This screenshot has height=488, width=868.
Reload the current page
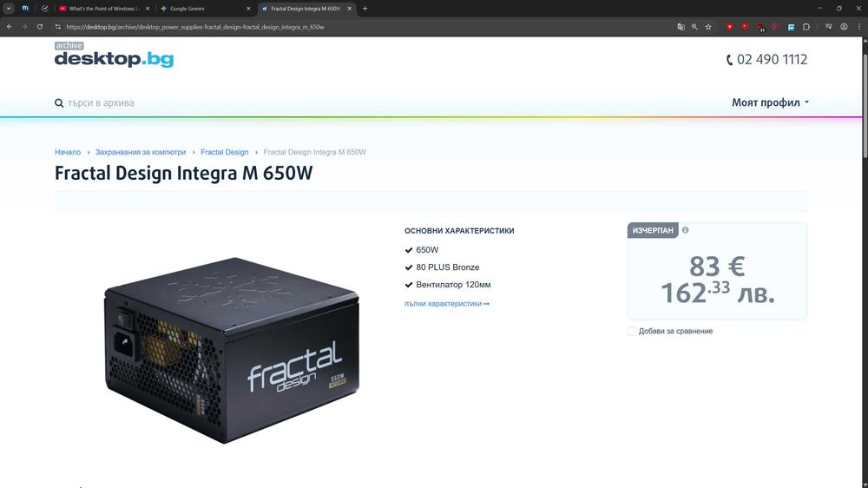click(40, 27)
